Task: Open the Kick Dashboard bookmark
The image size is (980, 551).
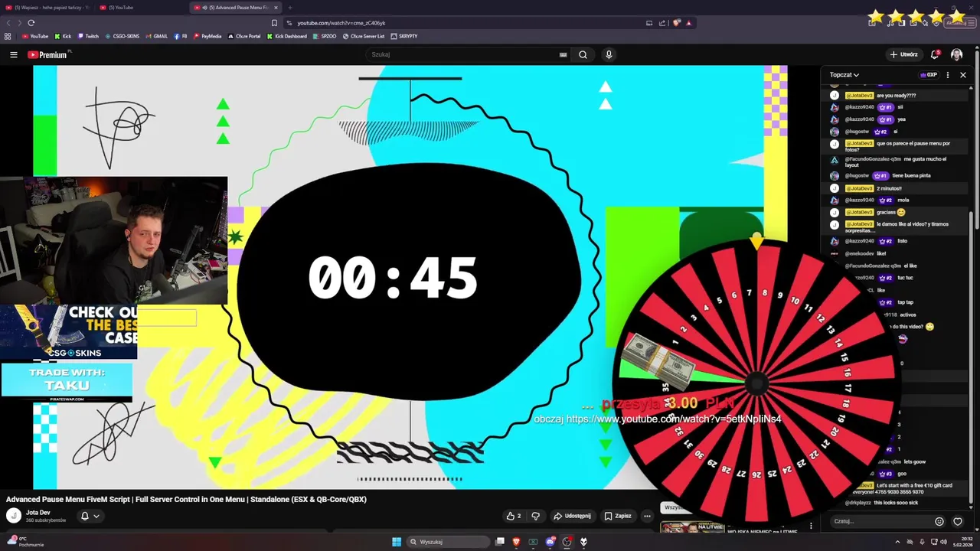Action: tap(286, 36)
